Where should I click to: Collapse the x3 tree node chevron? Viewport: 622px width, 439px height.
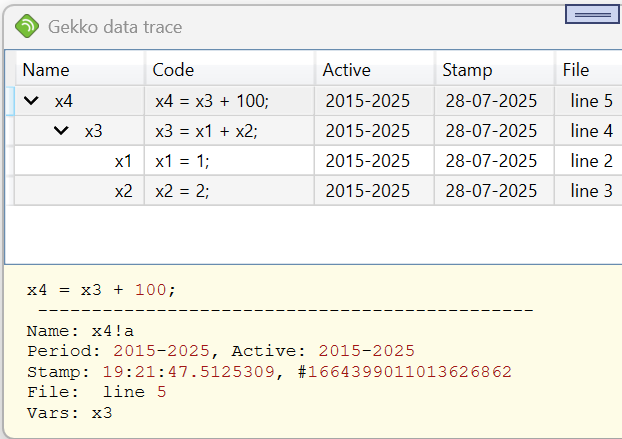[62, 131]
